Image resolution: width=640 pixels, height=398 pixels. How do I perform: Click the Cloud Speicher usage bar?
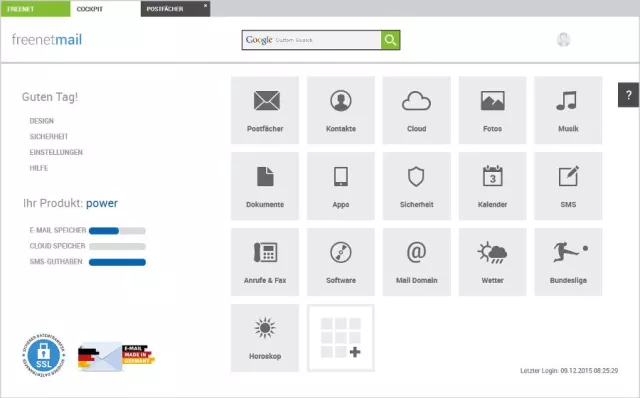(x=117, y=246)
